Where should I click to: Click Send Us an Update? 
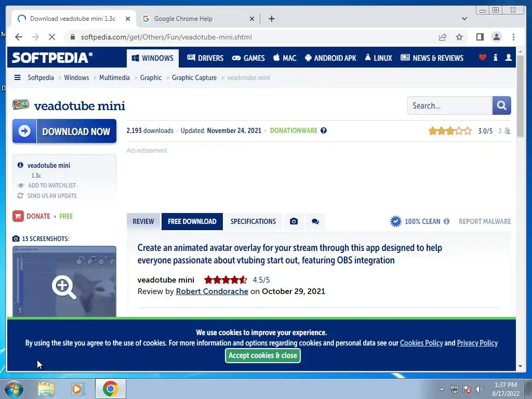tap(52, 196)
